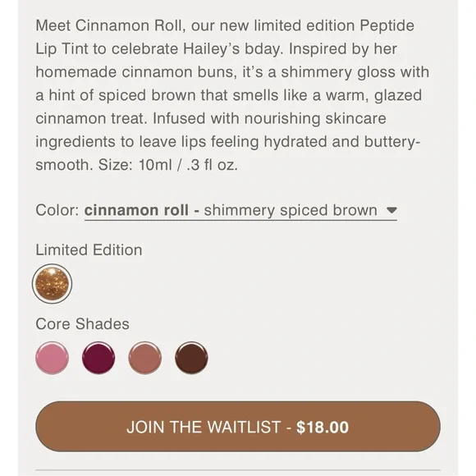This screenshot has width=476, height=476.
Task: Click the Core Shades heading
Action: pyautogui.click(x=82, y=323)
